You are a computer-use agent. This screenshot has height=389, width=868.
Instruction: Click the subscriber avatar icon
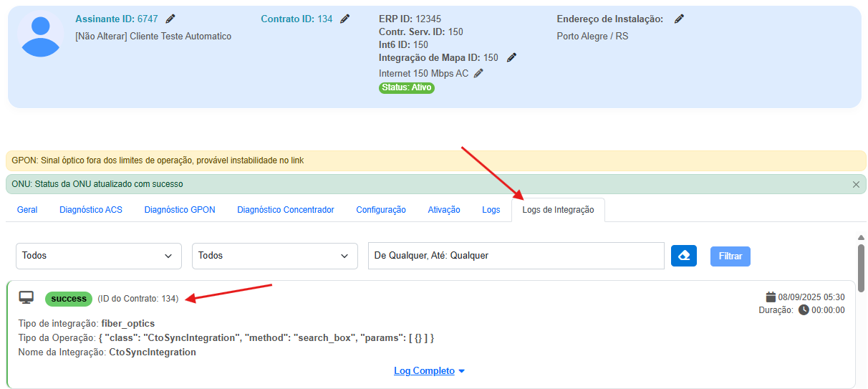coord(41,37)
